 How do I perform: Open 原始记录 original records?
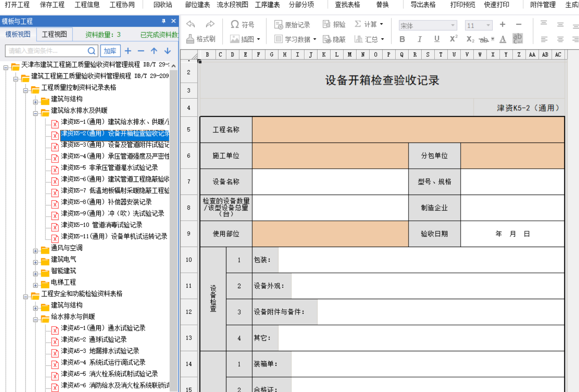click(x=292, y=25)
